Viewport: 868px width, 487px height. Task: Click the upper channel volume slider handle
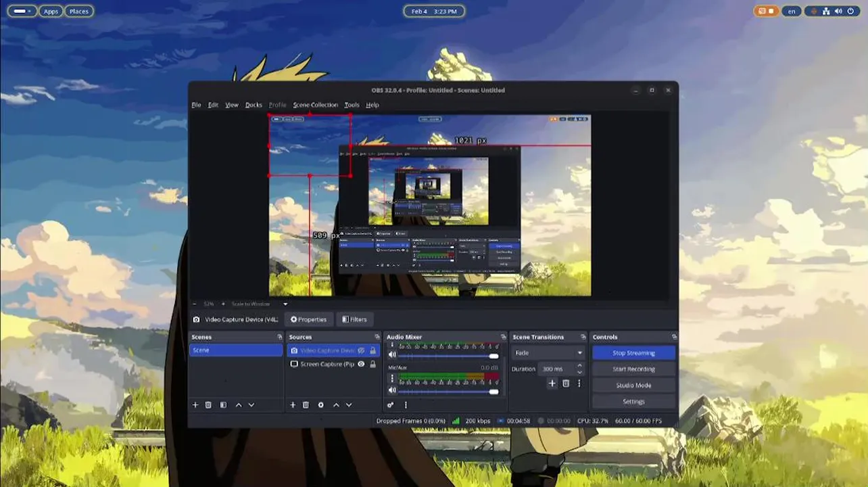pos(493,356)
